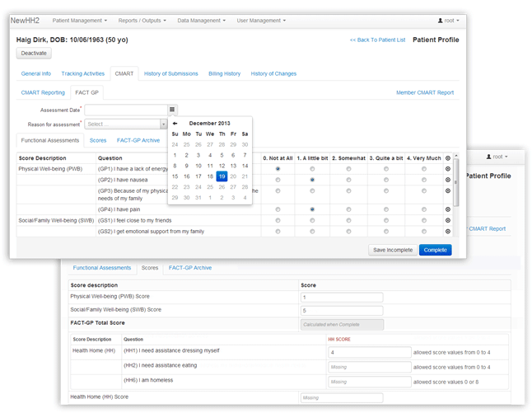Open the CMART Reporting tab
Screen dimensions: 532x413
click(x=43, y=92)
